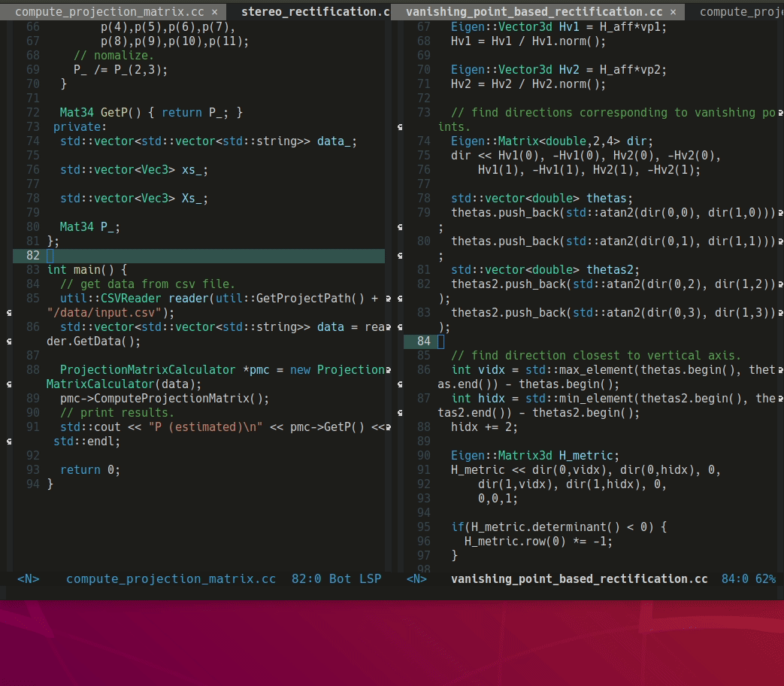Image resolution: width=784 pixels, height=686 pixels.
Task: Click the 'private:' keyword
Action: tap(80, 127)
